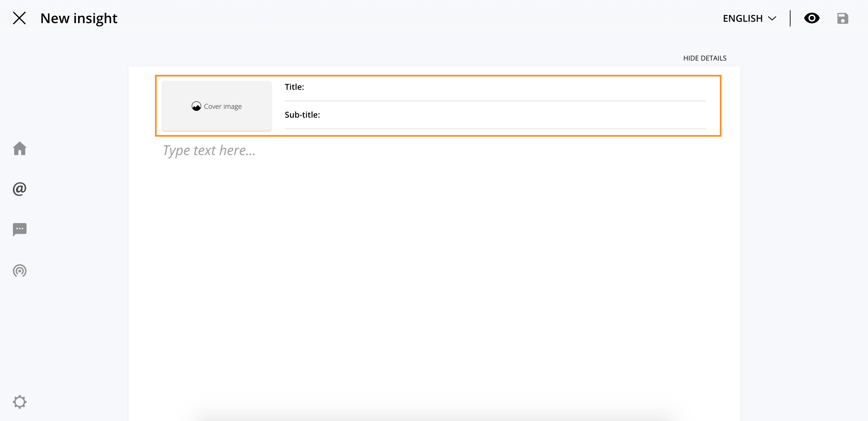Preview the insight with the eye icon
This screenshot has width=868, height=421.
coord(812,18)
